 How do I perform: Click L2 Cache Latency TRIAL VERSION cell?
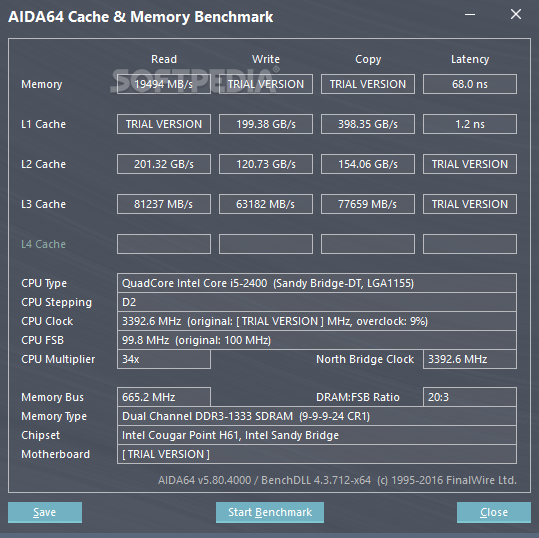[x=470, y=164]
